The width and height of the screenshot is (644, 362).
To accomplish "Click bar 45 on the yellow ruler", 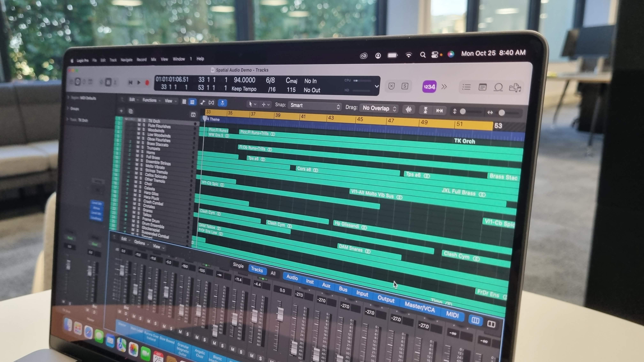I will [360, 119].
